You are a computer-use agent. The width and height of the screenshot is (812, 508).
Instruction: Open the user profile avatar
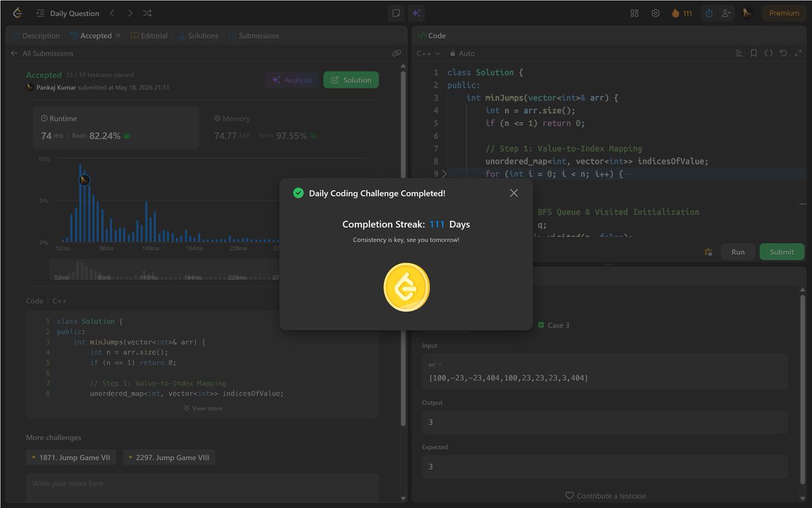coord(748,13)
